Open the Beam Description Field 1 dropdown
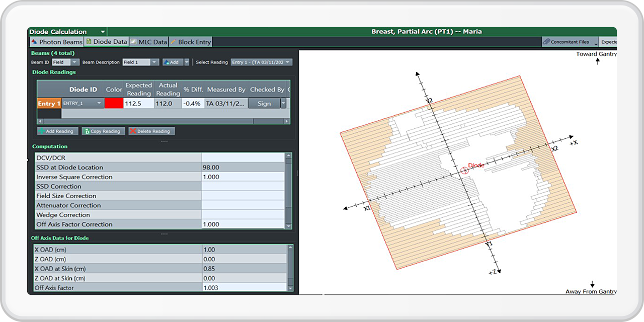The image size is (644, 322). (154, 62)
